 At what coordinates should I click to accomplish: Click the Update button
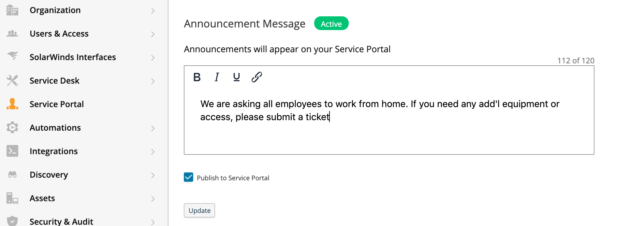click(x=199, y=210)
